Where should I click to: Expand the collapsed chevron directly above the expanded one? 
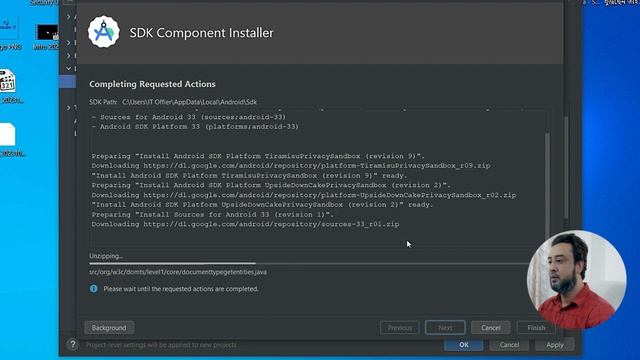(69, 56)
